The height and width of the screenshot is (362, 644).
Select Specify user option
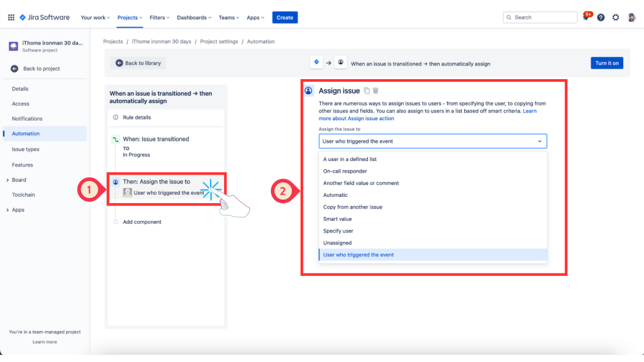[x=433, y=231]
